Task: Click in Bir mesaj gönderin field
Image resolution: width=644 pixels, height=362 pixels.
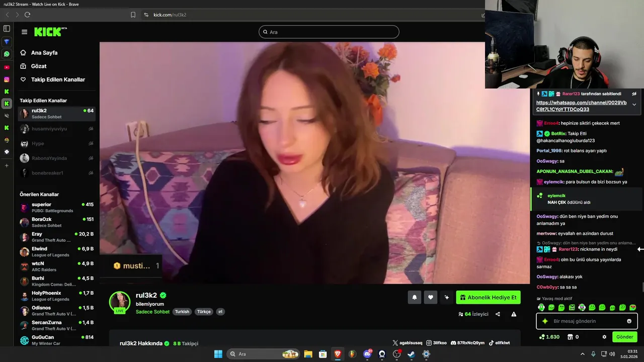Action: coord(588,321)
